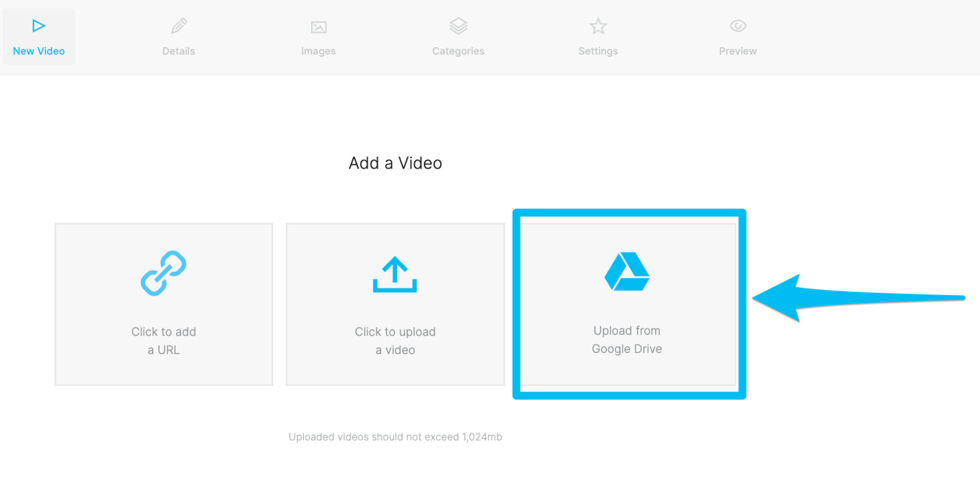
Task: Choose the 'Click to add a URL' text
Action: (x=164, y=341)
